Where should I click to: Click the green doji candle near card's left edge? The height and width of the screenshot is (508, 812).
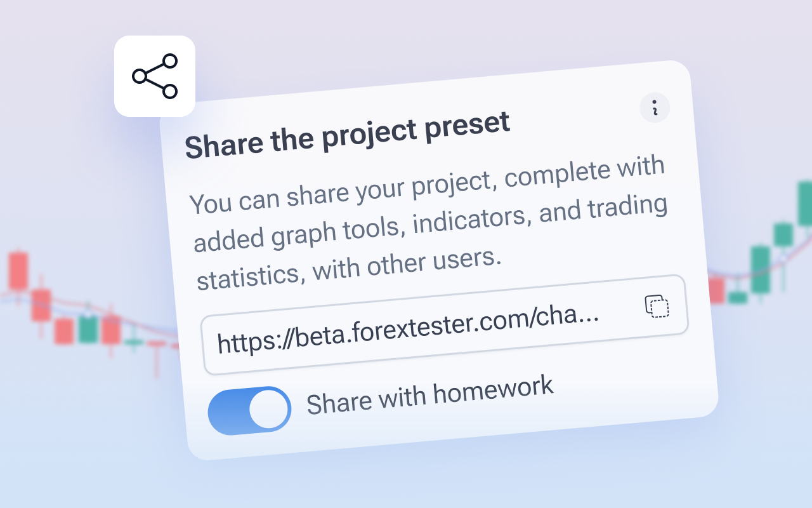[133, 344]
